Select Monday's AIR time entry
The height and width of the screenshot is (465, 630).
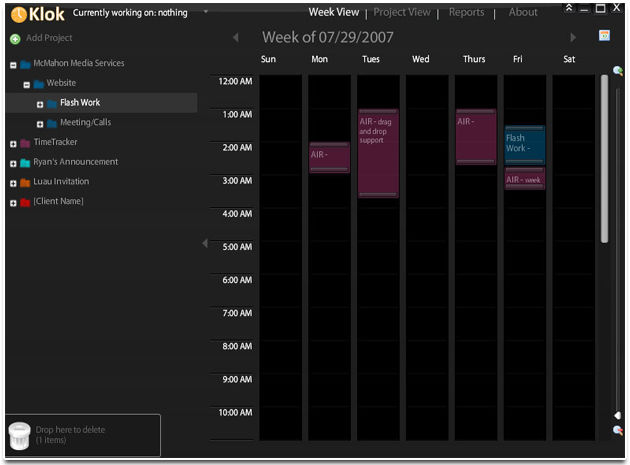click(x=329, y=157)
